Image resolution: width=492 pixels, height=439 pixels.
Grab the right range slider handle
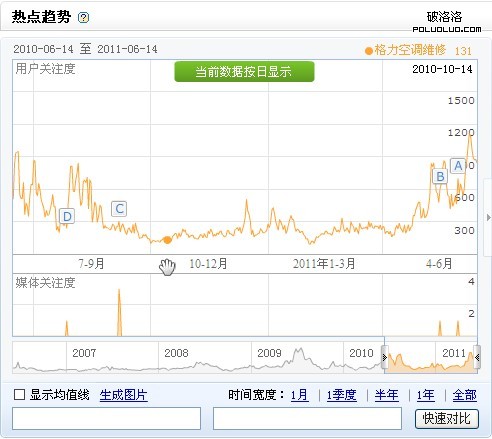(477, 357)
